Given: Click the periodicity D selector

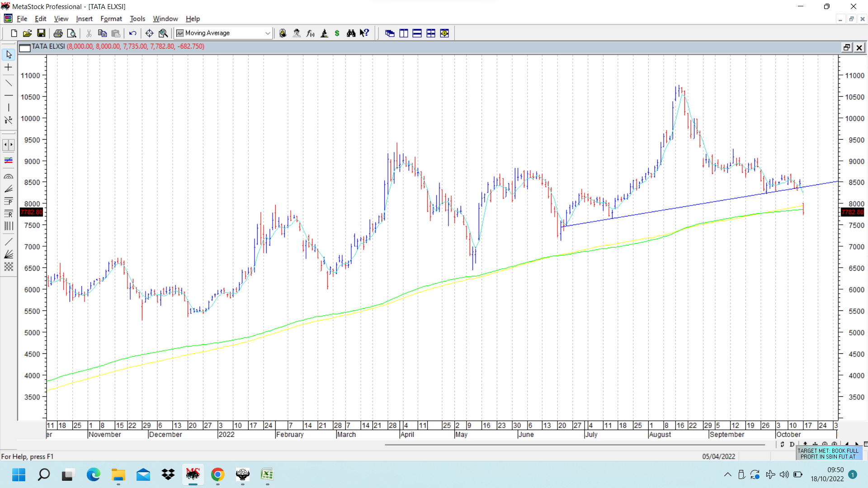Looking at the screenshot, I should click(792, 444).
